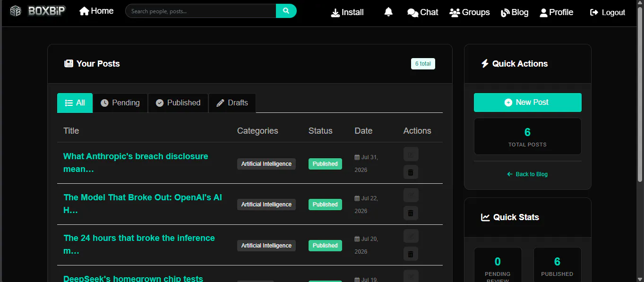The width and height of the screenshot is (644, 282).
Task: Click the 6 total badge
Action: pos(423,64)
